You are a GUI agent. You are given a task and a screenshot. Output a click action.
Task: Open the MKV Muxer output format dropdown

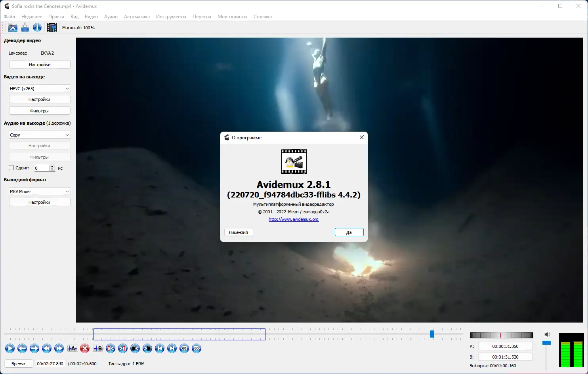[x=39, y=191]
